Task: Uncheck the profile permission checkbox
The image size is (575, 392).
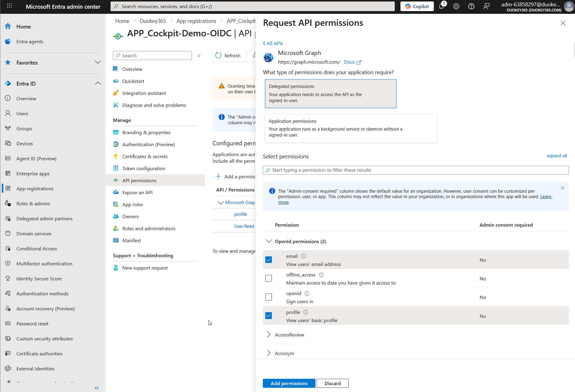Action: 269,316
